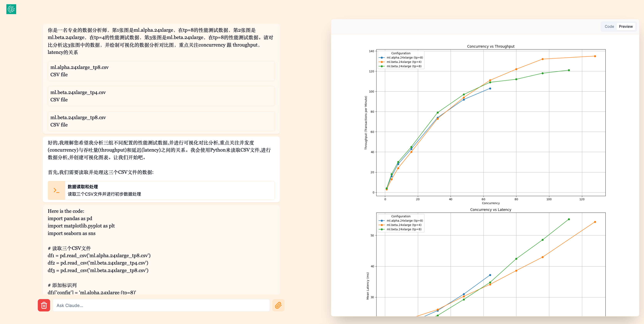Image resolution: width=644 pixels, height=324 pixels.
Task: Click the df3 read_csv code line
Action: pyautogui.click(x=98, y=270)
